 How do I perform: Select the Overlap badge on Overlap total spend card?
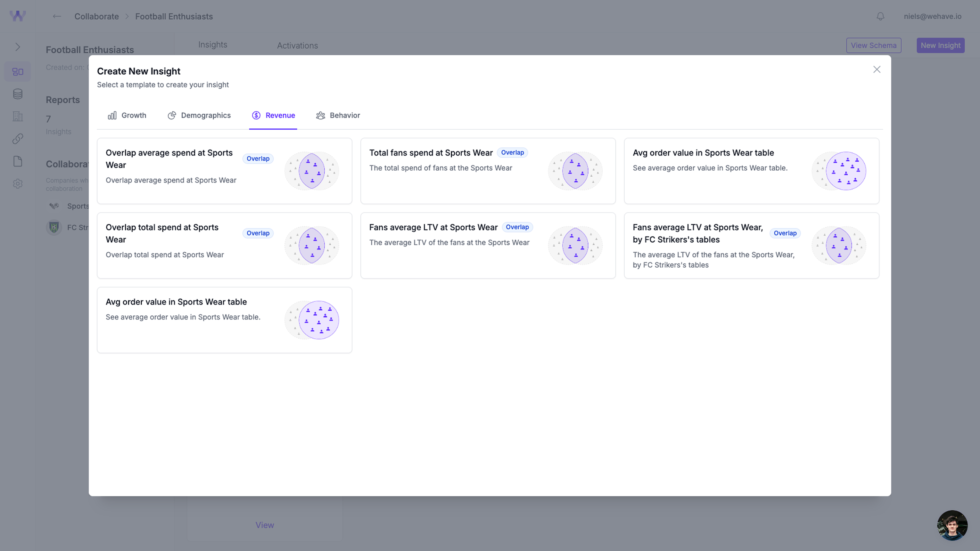coord(258,233)
